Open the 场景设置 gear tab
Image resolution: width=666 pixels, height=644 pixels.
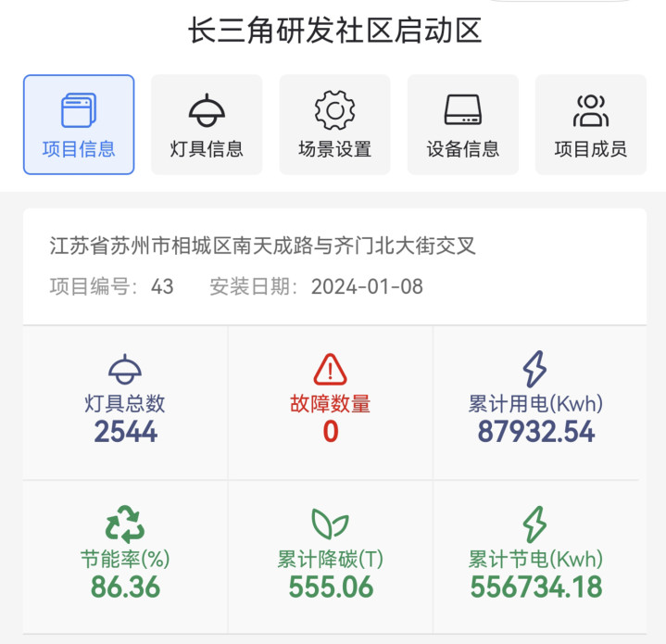pyautogui.click(x=334, y=124)
